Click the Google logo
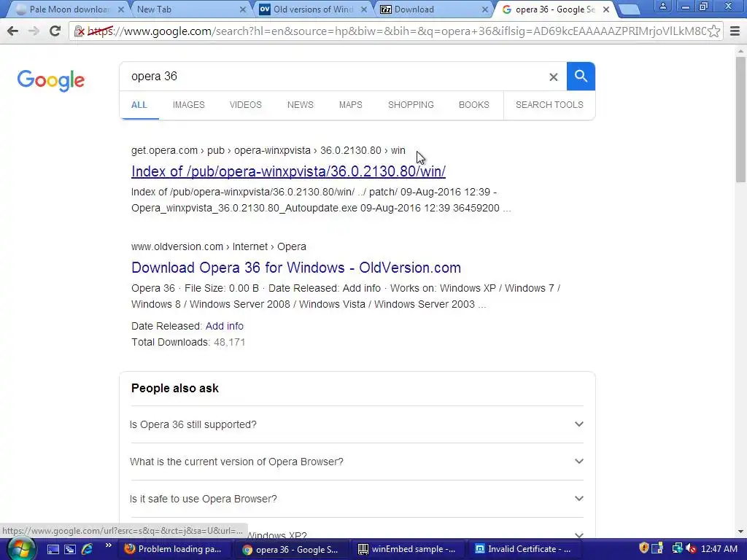 (x=51, y=80)
